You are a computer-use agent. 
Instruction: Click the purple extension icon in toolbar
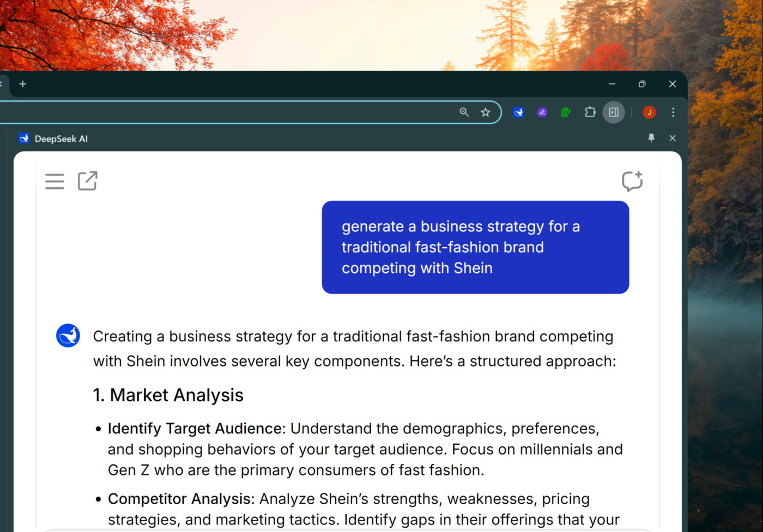pyautogui.click(x=542, y=112)
